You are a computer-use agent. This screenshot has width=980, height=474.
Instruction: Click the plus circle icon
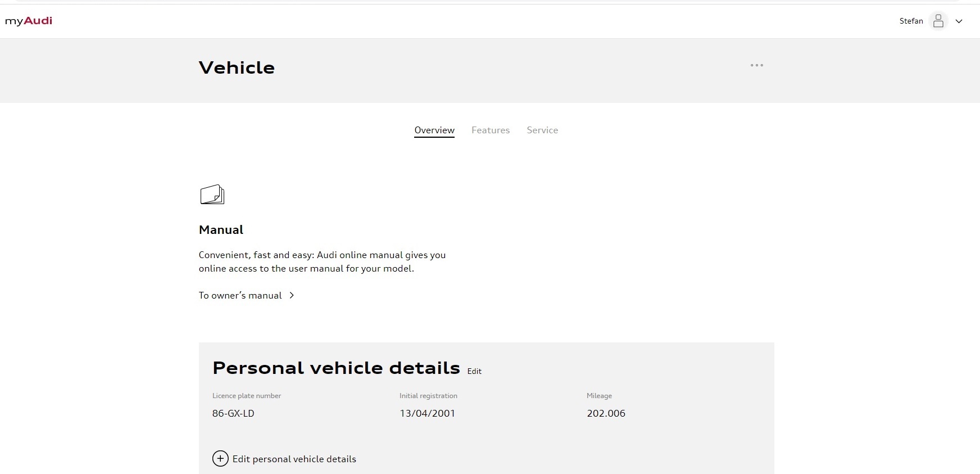[x=220, y=459]
